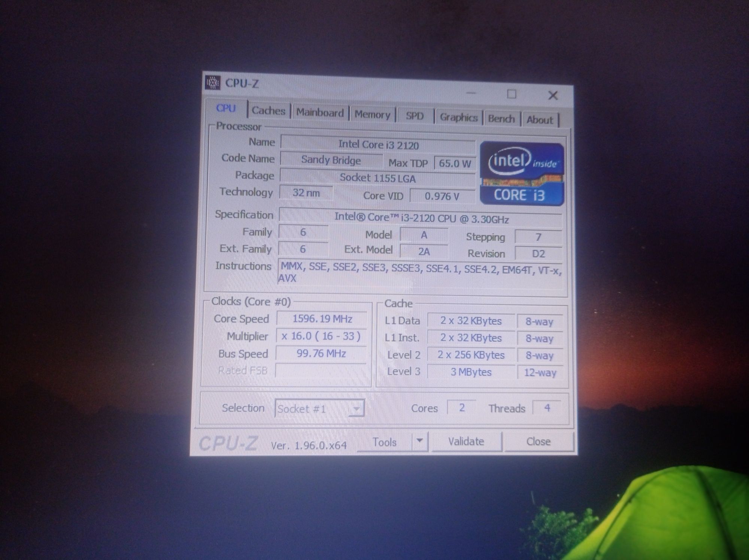Click the Close button
Viewport: 749px width, 560px height.
click(539, 441)
